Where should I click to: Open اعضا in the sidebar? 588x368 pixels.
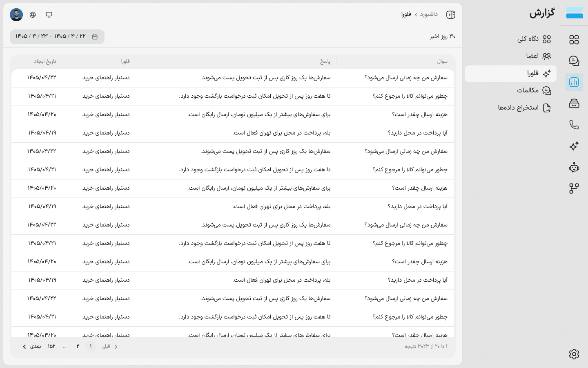(511, 56)
